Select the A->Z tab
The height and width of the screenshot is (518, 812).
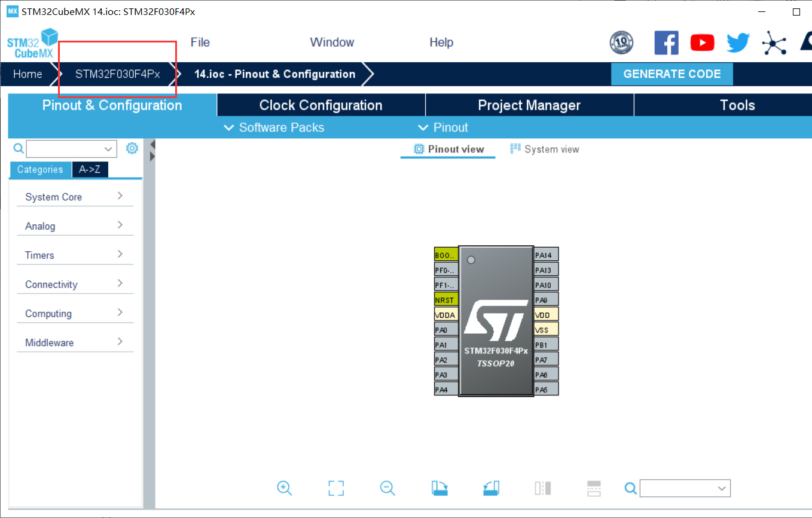[90, 170]
